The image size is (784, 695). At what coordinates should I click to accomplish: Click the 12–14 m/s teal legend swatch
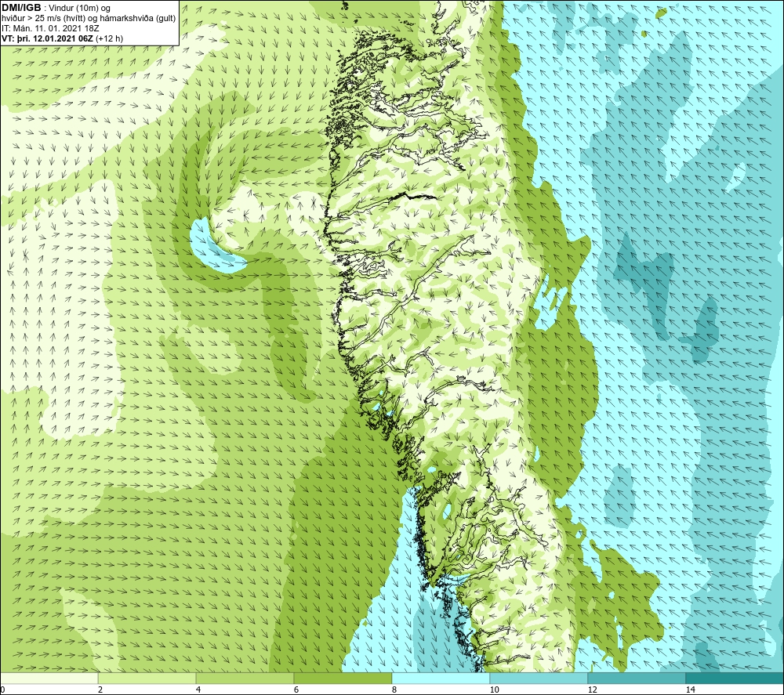point(637,678)
